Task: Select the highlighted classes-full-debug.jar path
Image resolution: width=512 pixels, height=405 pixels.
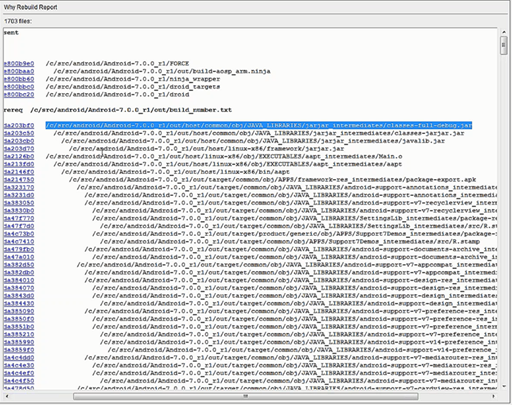Action: click(259, 125)
